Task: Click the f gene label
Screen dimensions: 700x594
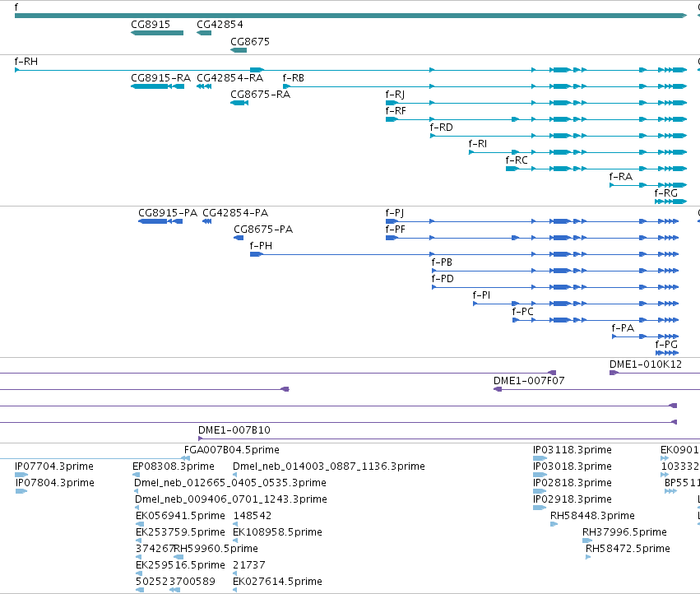Action: tap(16, 7)
